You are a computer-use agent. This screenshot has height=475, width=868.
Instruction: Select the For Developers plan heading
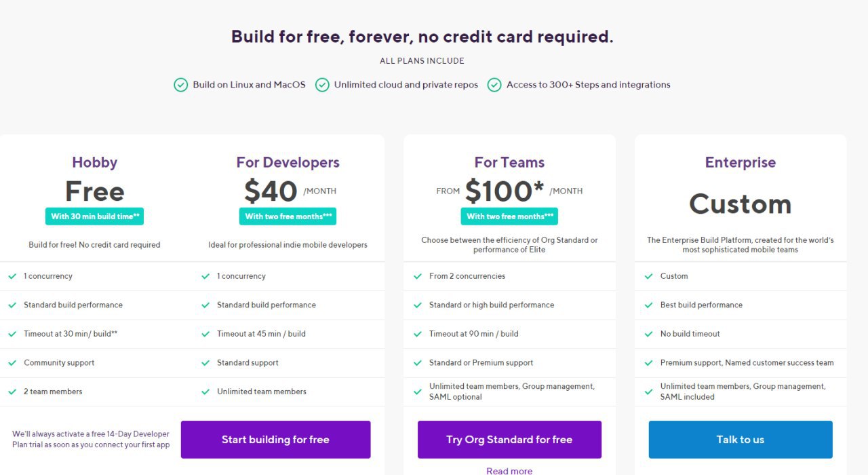coord(288,162)
